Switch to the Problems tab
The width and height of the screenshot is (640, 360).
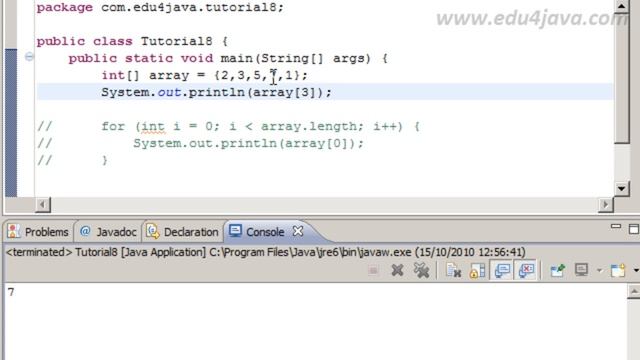[38, 232]
